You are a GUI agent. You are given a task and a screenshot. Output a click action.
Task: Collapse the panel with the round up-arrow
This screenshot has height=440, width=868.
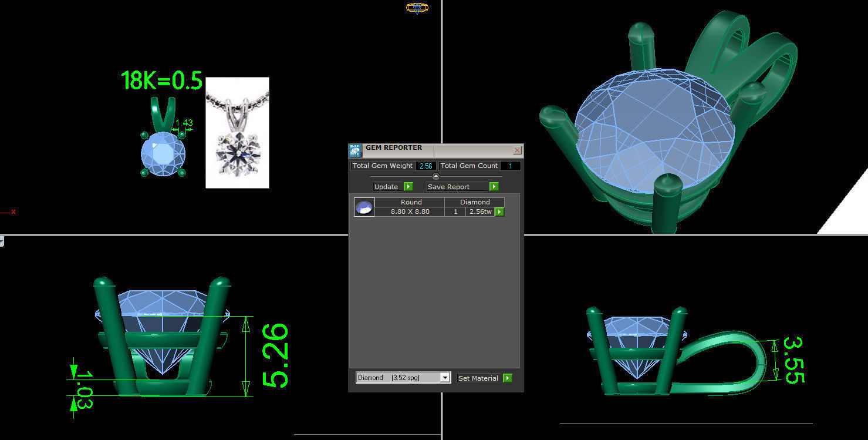(x=435, y=176)
